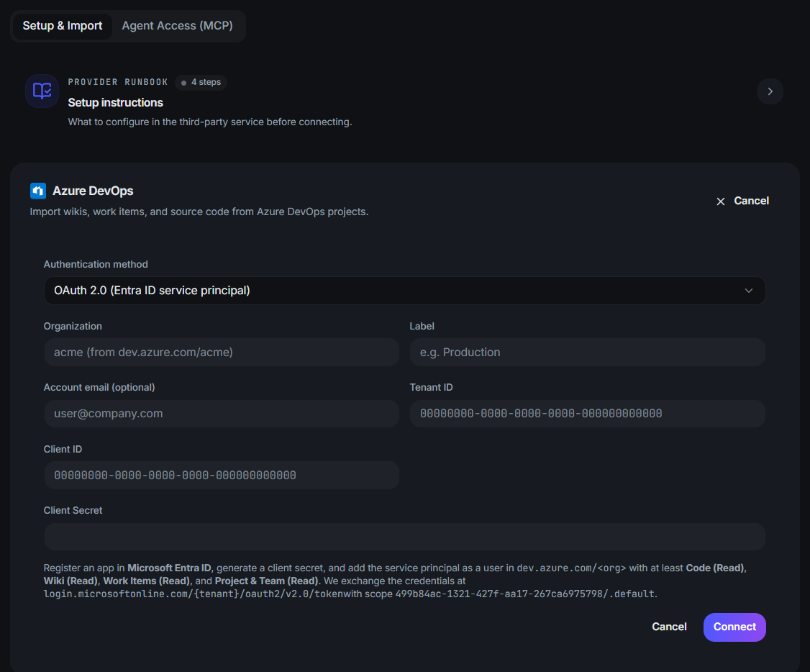Focus the Organization input field
This screenshot has height=672, width=810.
coord(221,353)
